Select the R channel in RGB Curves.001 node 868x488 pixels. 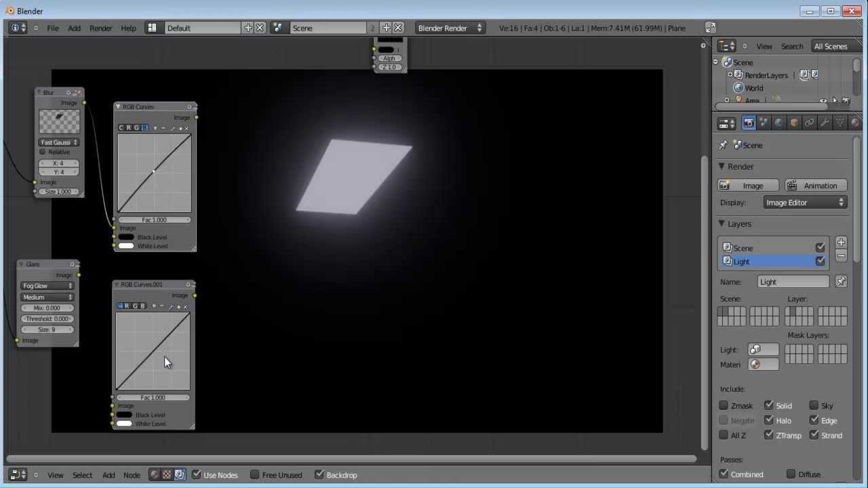coord(127,306)
